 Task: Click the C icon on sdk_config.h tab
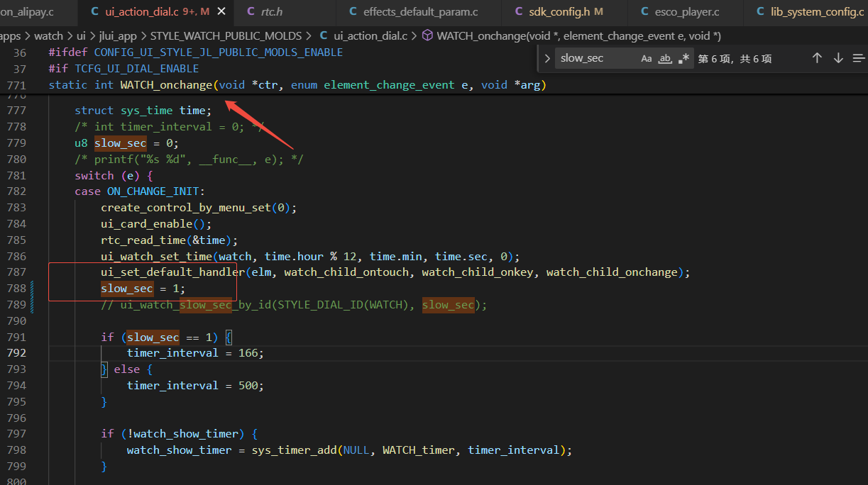click(518, 11)
